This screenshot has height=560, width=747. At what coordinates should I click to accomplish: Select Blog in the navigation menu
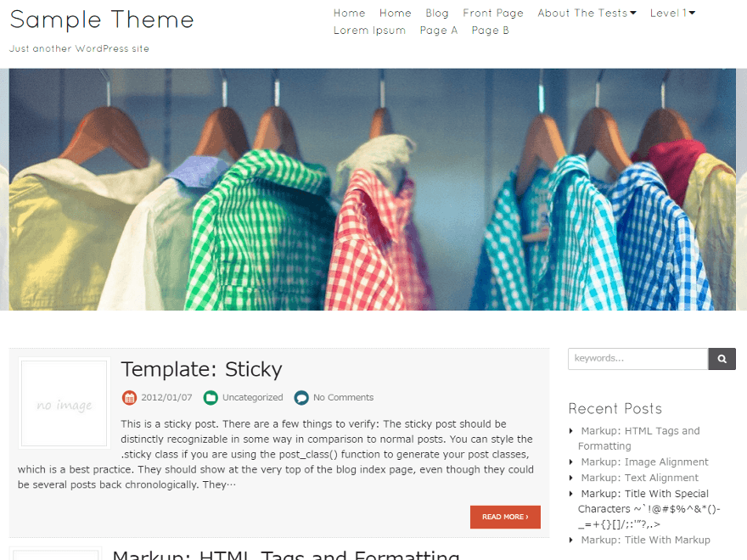pos(437,13)
